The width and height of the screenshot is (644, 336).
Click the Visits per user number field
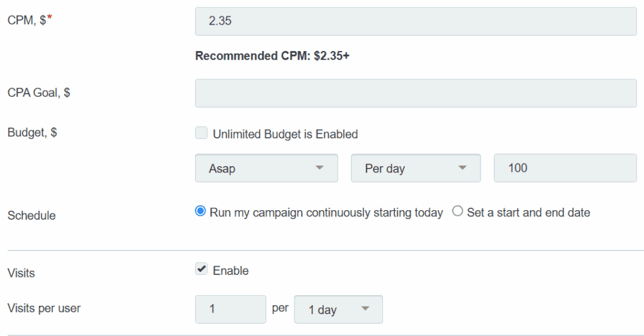[x=230, y=310]
